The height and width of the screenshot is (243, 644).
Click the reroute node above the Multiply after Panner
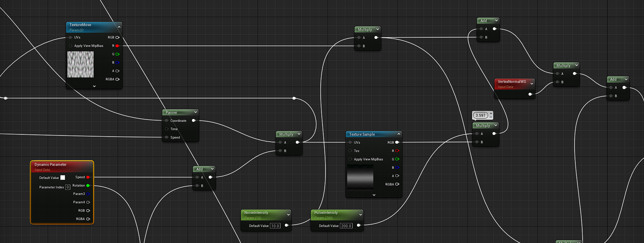[294, 98]
